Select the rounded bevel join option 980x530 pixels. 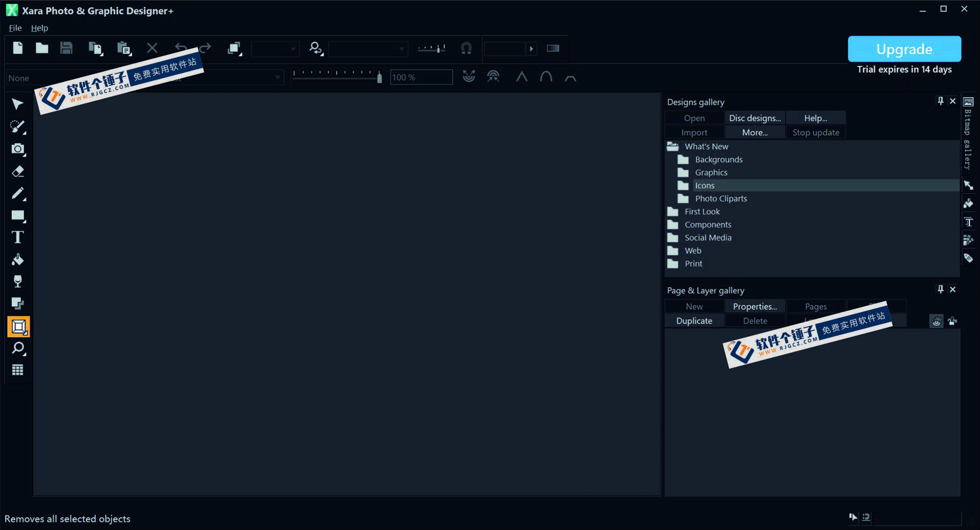point(546,77)
